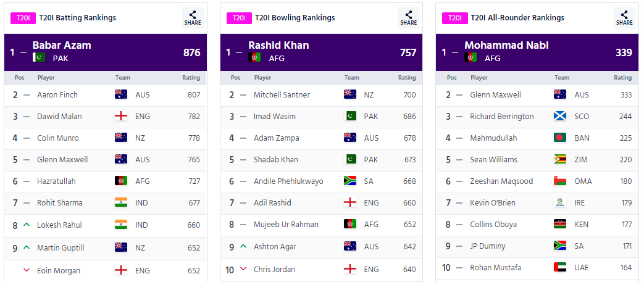
Task: Click Oman flag next to Zeeshan Maqsood
Action: [x=560, y=181]
